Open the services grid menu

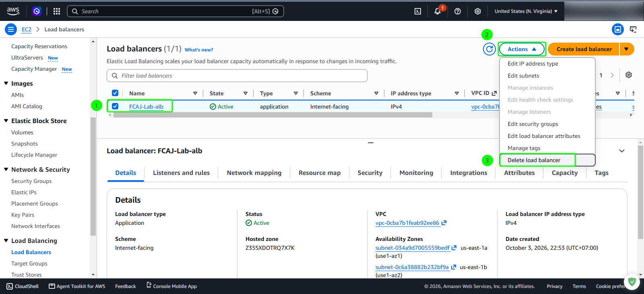(x=57, y=11)
